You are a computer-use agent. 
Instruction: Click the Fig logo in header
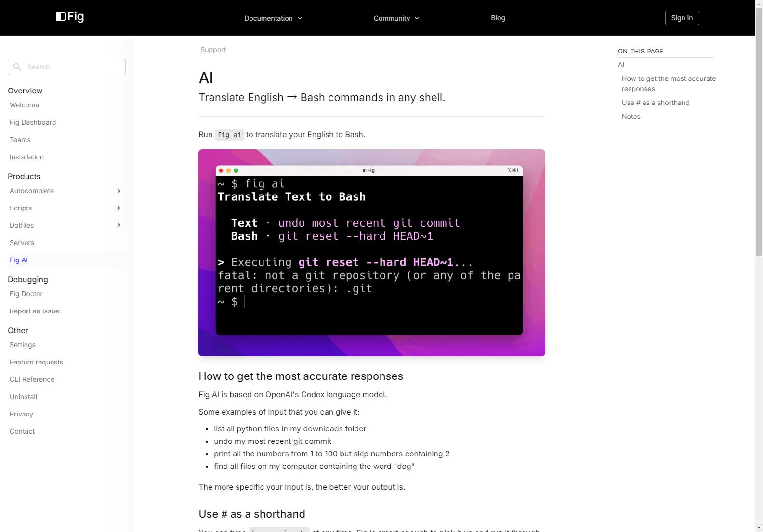[70, 17]
